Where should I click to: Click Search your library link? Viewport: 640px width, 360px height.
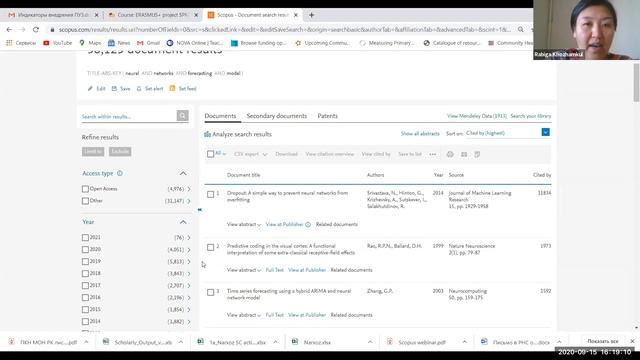531,116
